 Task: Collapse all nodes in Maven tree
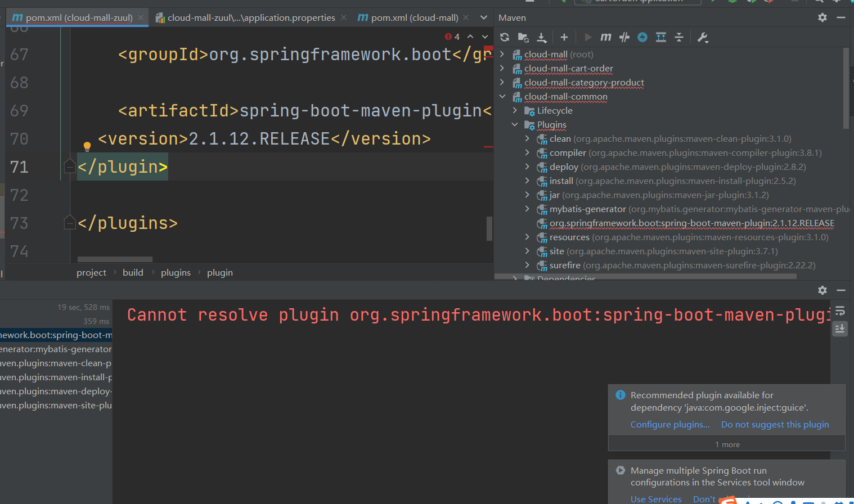pos(679,37)
